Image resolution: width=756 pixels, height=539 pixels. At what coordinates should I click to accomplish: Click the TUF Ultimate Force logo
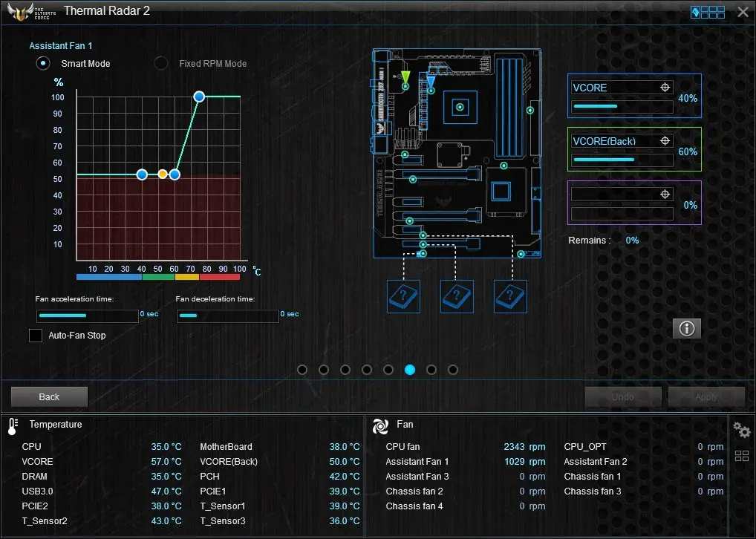(32, 12)
